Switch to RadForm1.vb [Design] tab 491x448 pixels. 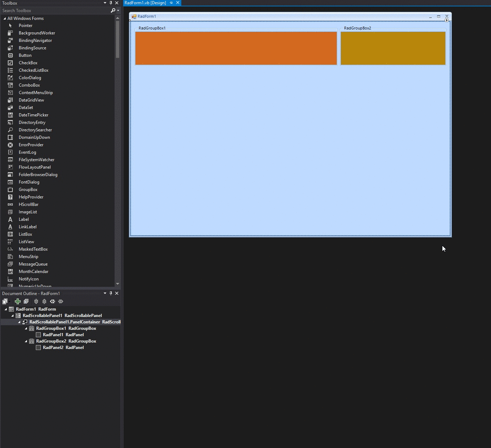(x=145, y=3)
